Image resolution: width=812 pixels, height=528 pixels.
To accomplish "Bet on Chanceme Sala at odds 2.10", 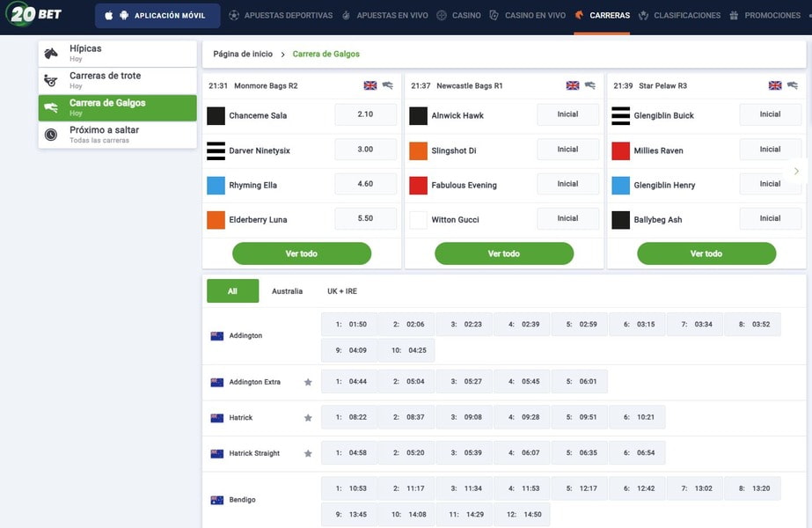I will (x=366, y=114).
